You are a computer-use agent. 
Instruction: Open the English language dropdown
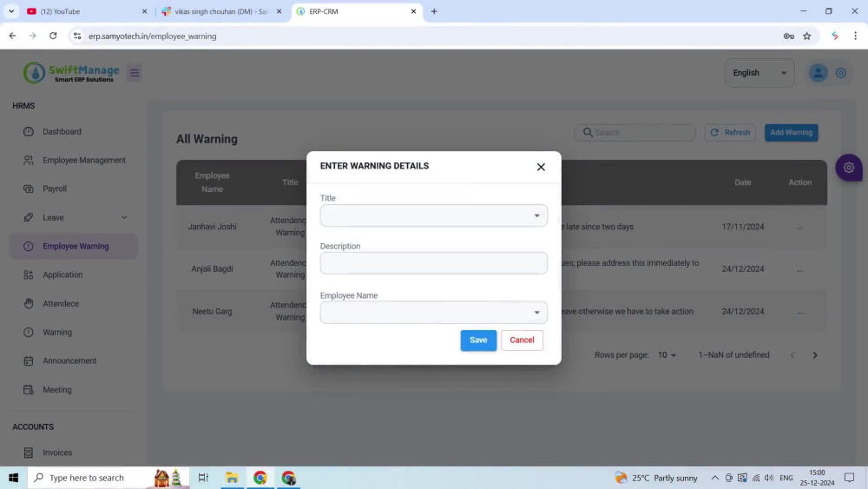pos(759,73)
